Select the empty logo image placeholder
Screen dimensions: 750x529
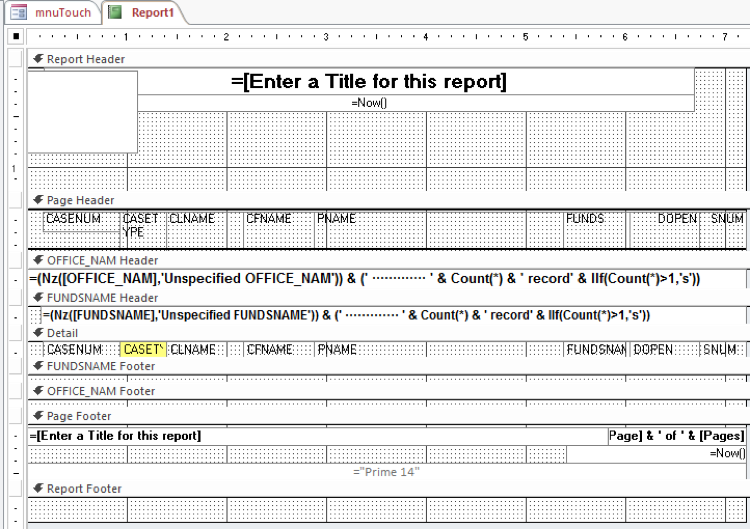[x=82, y=111]
